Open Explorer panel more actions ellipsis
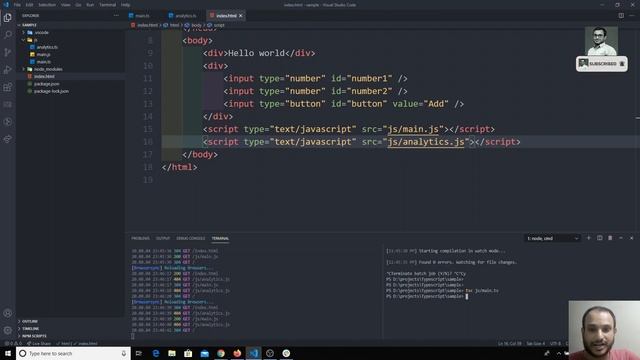The width and height of the screenshot is (640, 360). point(116,16)
